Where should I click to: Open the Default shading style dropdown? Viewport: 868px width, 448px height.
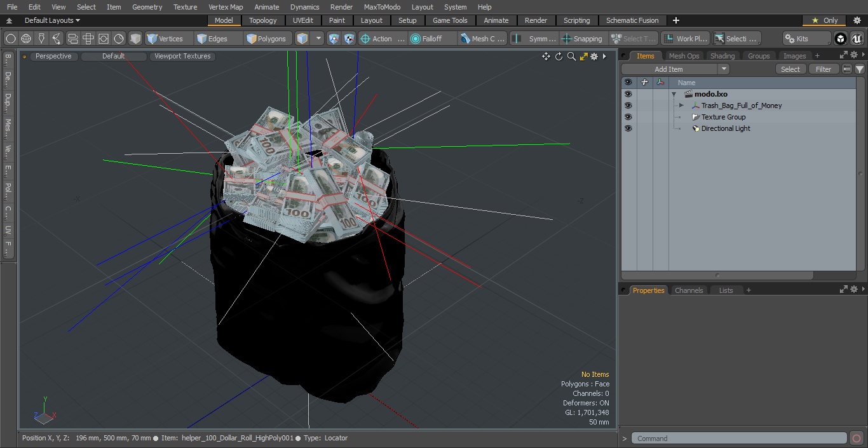(x=113, y=56)
